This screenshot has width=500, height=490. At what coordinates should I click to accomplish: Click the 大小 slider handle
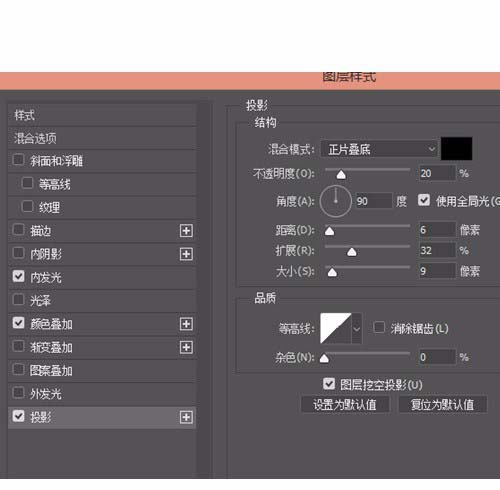332,272
